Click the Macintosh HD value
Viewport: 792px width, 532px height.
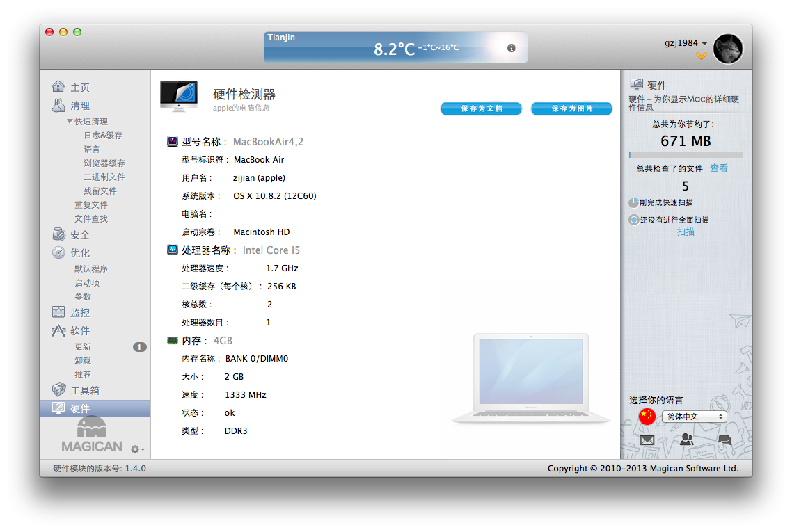(x=262, y=232)
